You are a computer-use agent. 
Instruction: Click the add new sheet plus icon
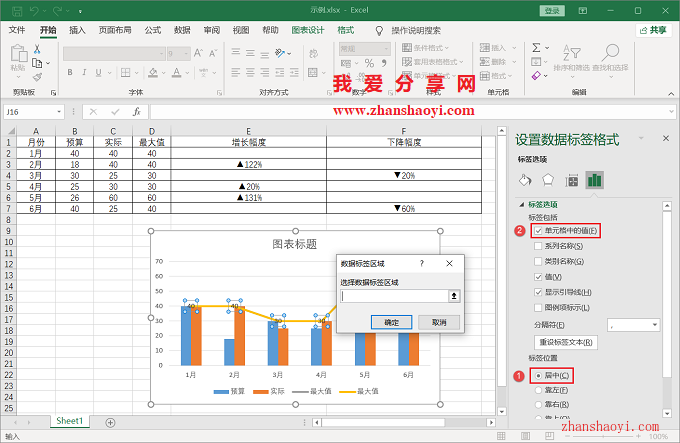click(110, 422)
